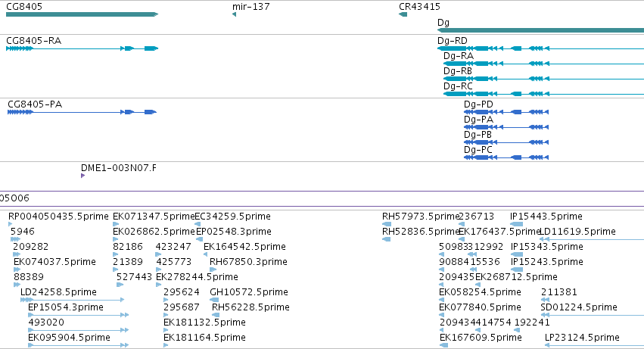
Task: Click the mir-137 gene arrow glyph
Action: coord(234,14)
